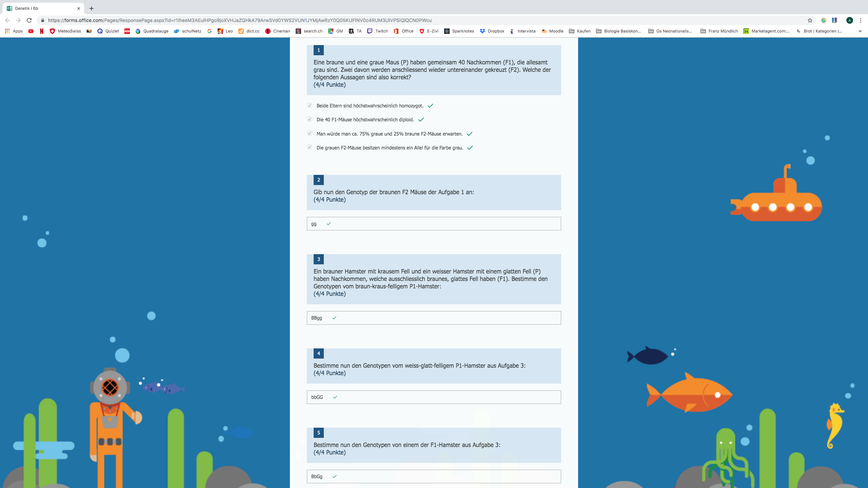Toggle checkbox 'Beide Eltern sind höchstwahrscheinlich homozygot'
Viewport: 868px width, 488px height.
tap(310, 105)
